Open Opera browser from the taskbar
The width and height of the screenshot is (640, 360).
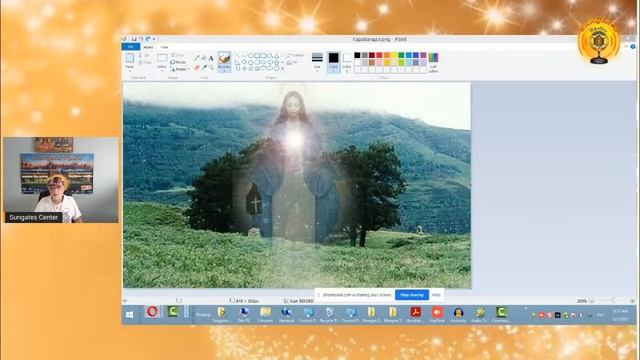[152, 312]
